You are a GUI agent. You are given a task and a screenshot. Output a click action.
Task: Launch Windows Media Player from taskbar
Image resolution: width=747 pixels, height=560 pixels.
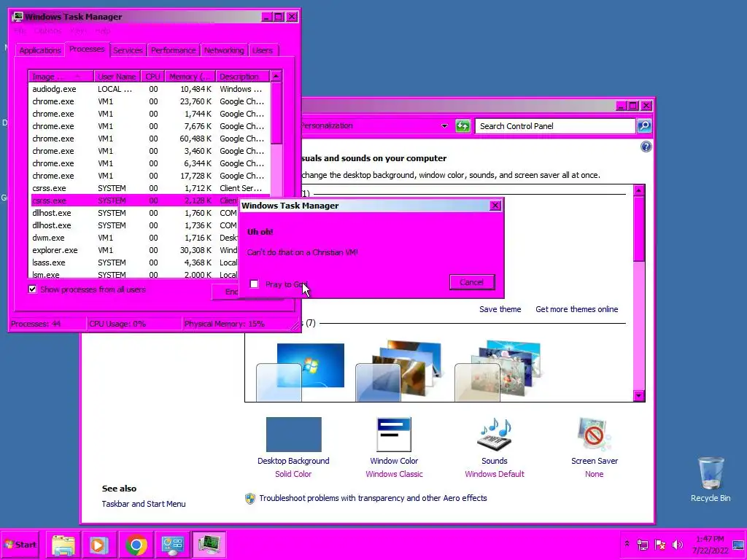(99, 545)
